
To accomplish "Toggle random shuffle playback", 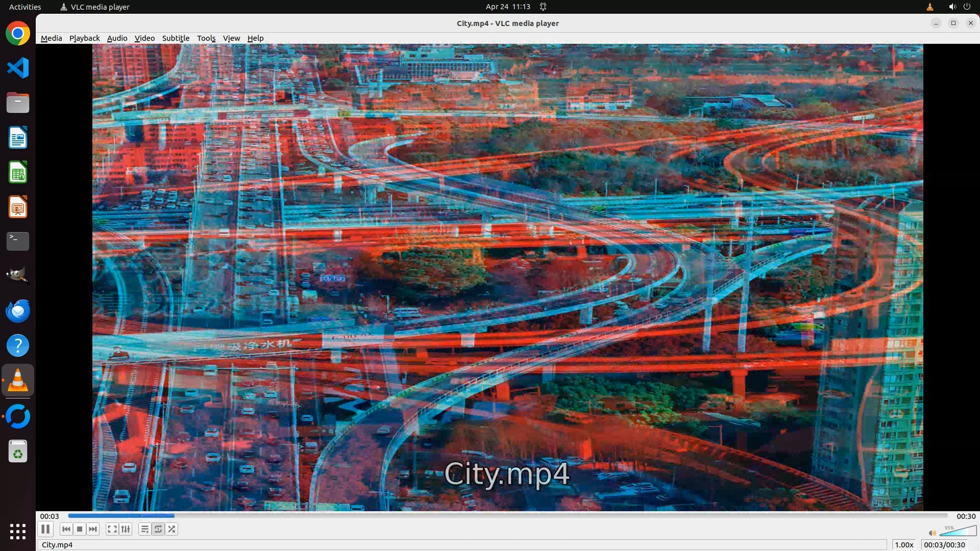I will (x=172, y=529).
